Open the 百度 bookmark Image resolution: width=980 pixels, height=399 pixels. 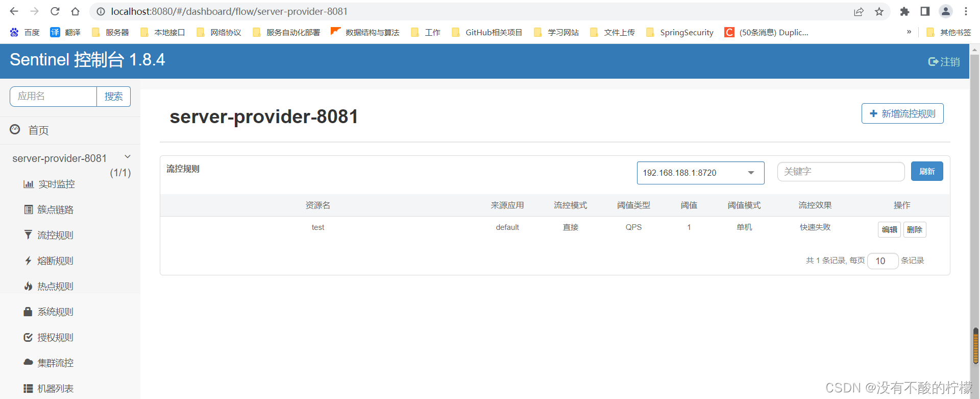pyautogui.click(x=24, y=32)
